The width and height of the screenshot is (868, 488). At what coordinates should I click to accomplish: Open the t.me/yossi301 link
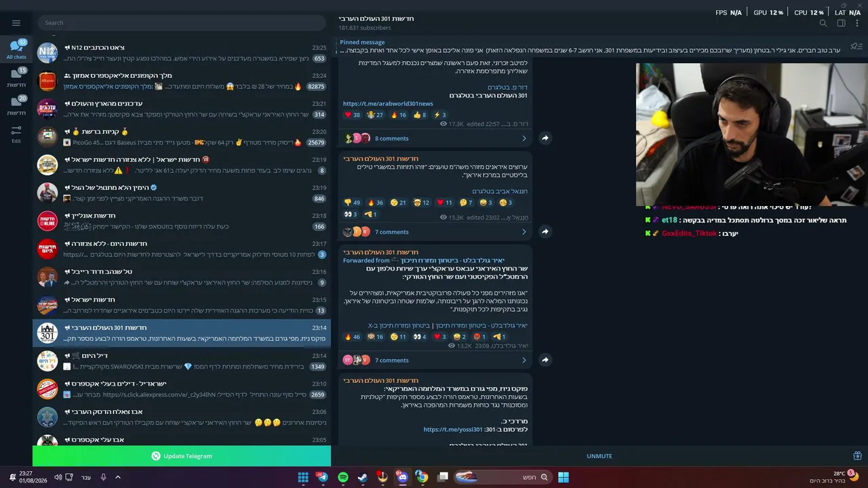coord(453,430)
